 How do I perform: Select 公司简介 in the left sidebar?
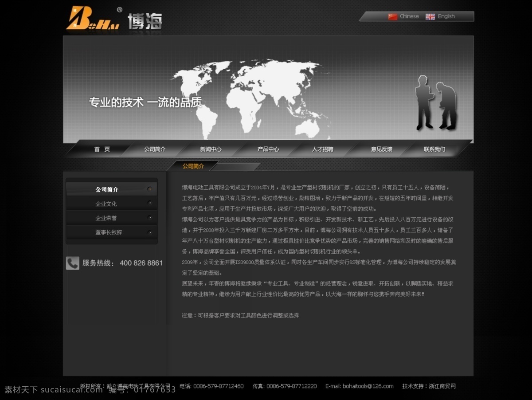coord(112,189)
